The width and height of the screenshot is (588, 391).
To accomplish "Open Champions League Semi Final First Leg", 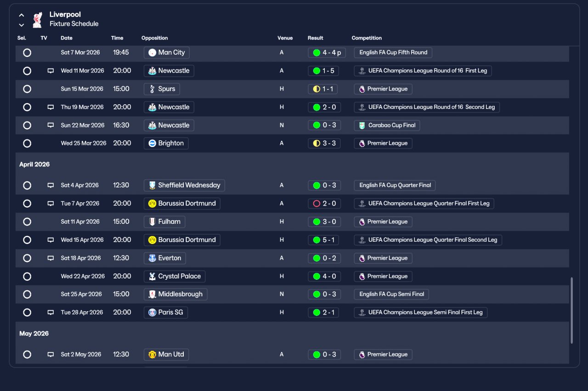I will pos(421,312).
